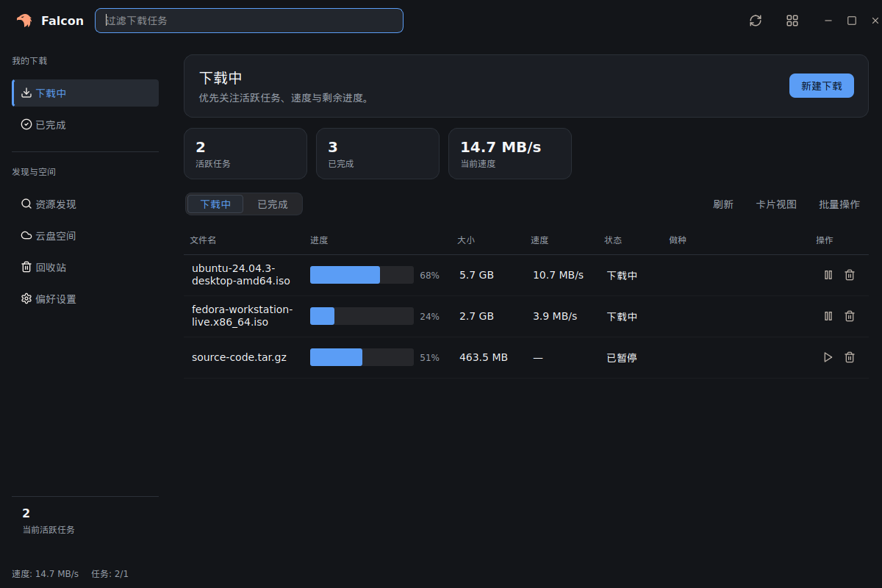Click the 文件名 column header
The height and width of the screenshot is (588, 882).
[x=203, y=240]
